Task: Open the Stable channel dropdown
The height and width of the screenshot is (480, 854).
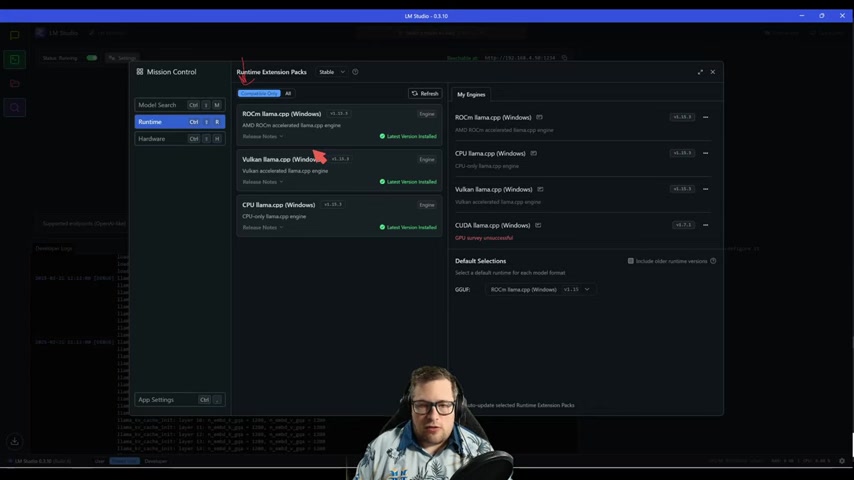Action: [332, 72]
